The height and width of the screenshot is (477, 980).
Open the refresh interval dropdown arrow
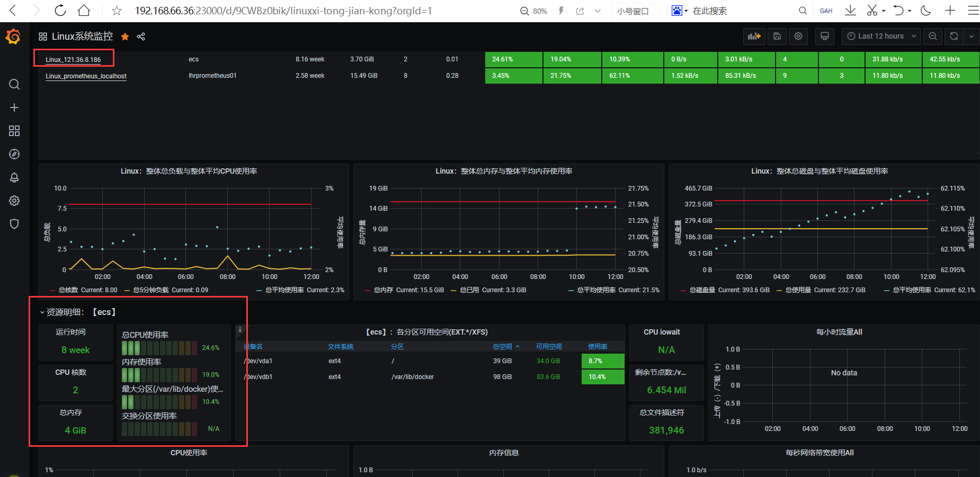[x=971, y=36]
